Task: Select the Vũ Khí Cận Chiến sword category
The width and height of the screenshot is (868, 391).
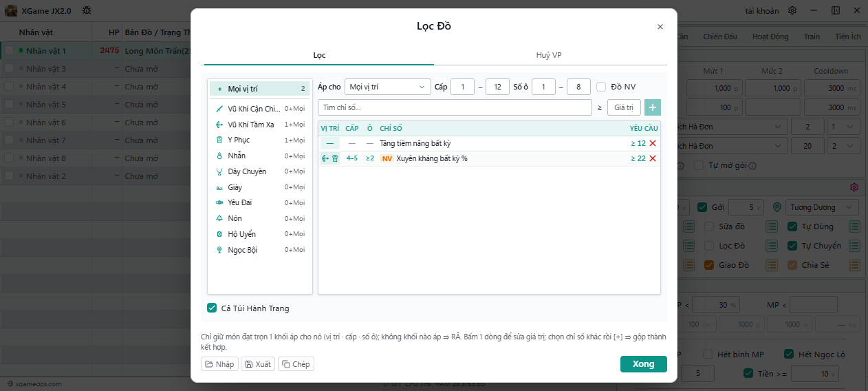Action: coord(260,109)
